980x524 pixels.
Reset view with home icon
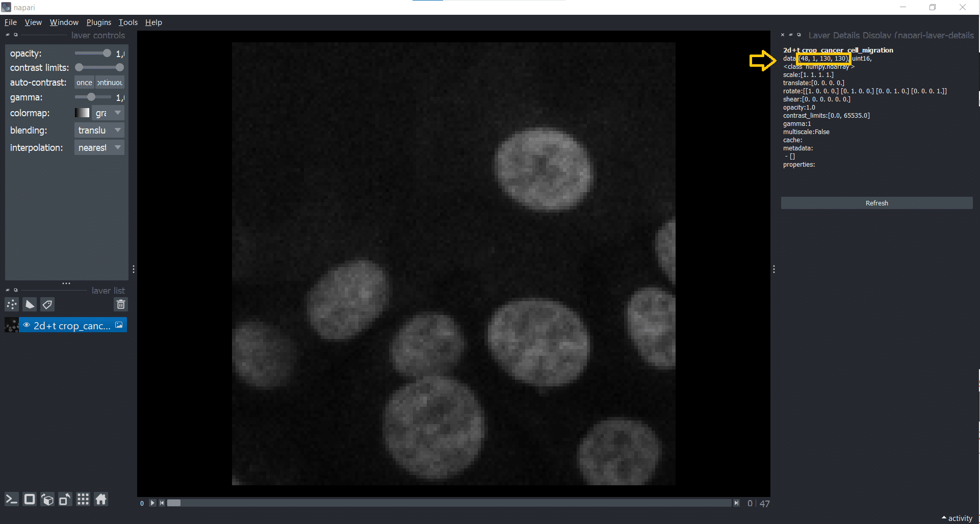101,500
